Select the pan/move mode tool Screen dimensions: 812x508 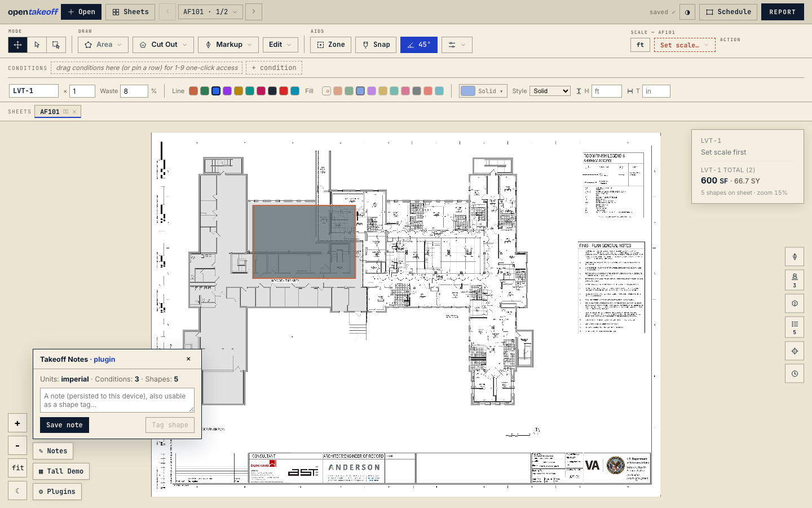[x=17, y=45]
